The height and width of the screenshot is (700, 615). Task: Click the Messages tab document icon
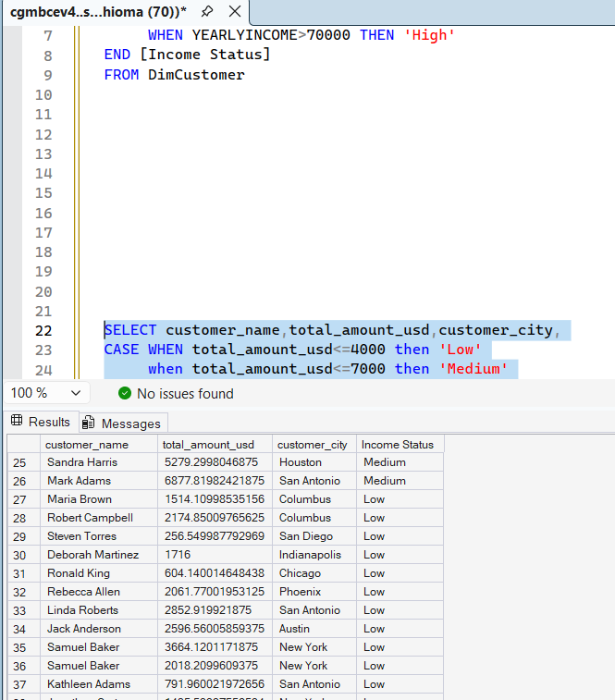coord(89,422)
